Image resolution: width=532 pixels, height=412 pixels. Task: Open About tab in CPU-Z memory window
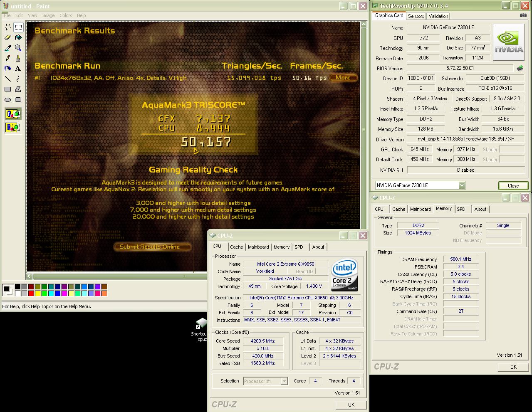click(x=480, y=209)
